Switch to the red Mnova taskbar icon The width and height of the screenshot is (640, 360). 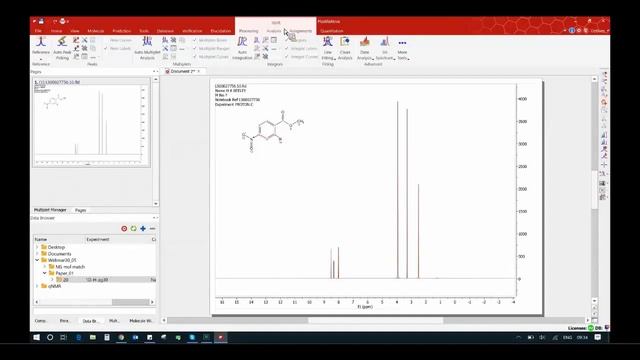pyautogui.click(x=221, y=338)
